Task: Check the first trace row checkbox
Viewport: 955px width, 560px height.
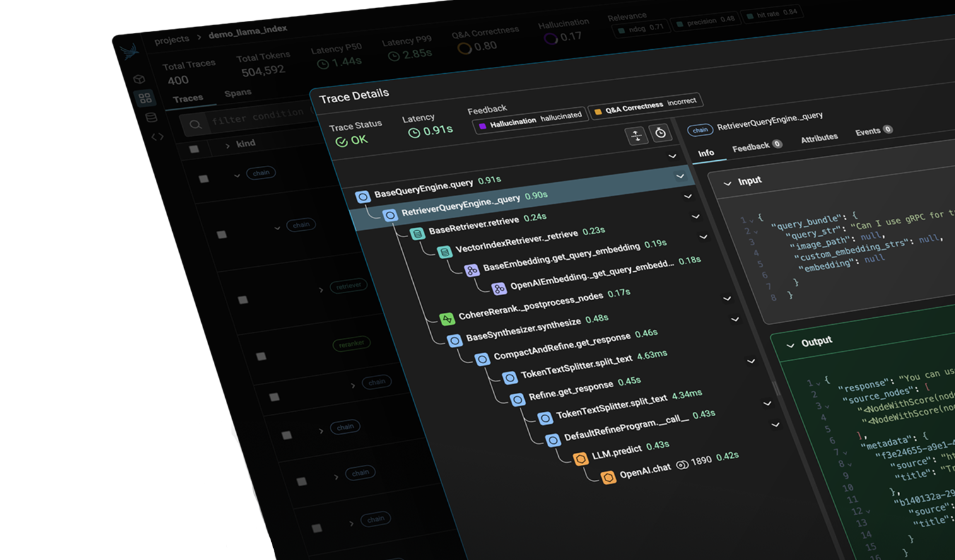Action: click(204, 179)
